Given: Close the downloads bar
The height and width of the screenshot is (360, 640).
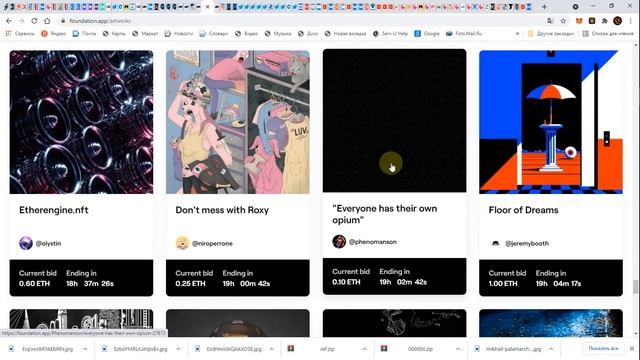Looking at the screenshot, I should point(632,349).
